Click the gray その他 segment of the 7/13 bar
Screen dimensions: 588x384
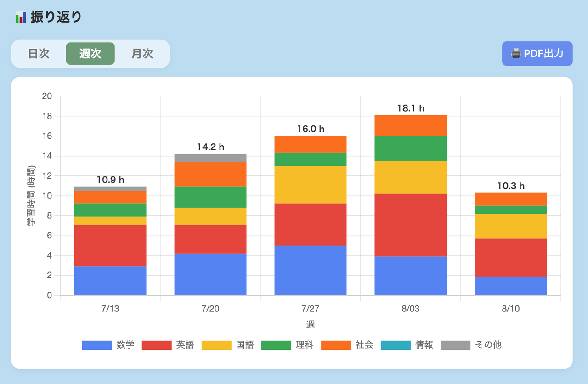tap(110, 189)
